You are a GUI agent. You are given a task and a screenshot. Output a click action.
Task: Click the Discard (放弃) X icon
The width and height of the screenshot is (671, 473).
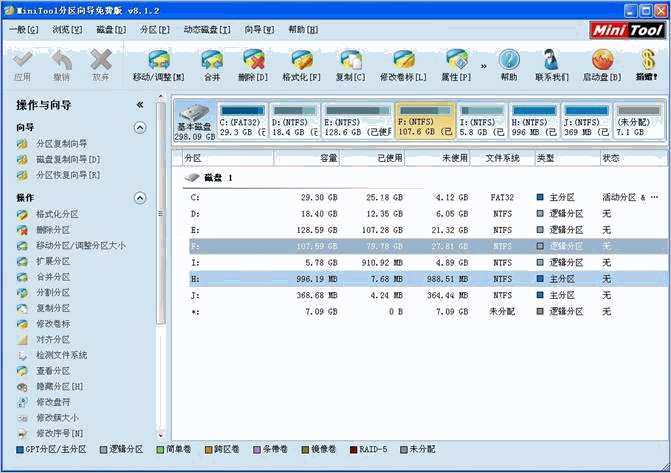[x=101, y=60]
